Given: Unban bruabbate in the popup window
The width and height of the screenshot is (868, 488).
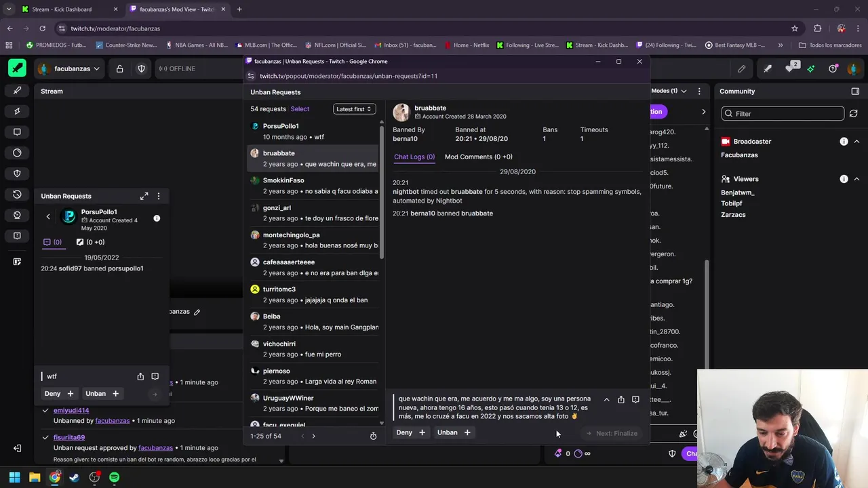Looking at the screenshot, I should tap(454, 432).
